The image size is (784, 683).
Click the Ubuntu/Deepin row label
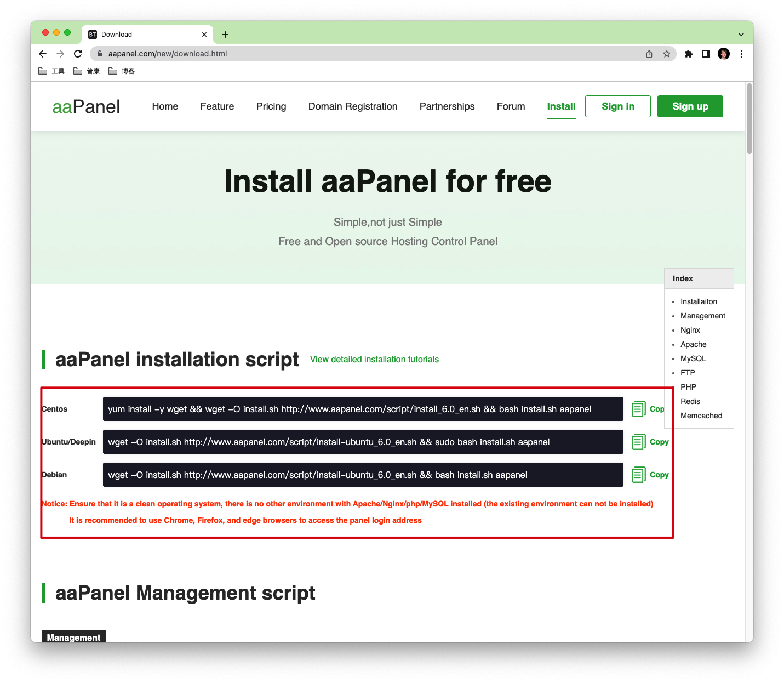[x=68, y=442]
